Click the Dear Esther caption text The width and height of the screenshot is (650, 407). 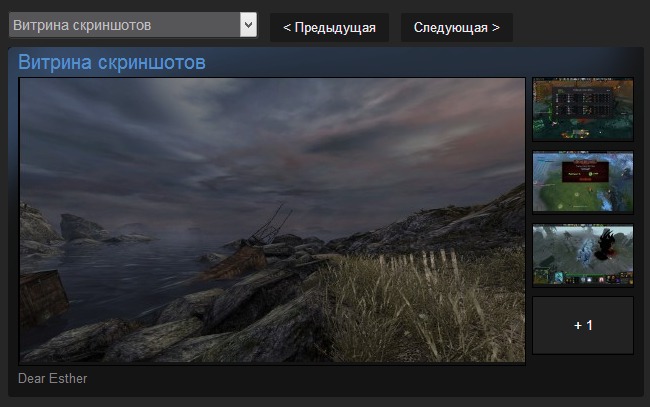click(x=53, y=378)
